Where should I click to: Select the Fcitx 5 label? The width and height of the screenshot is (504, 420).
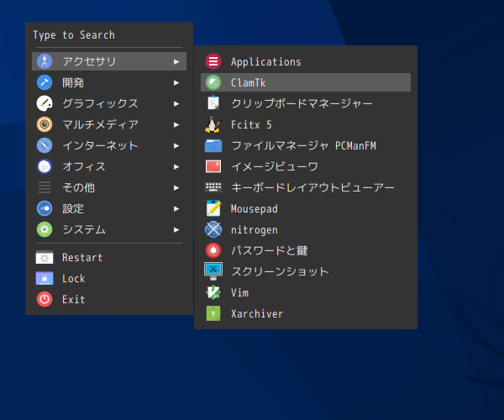coord(251,124)
